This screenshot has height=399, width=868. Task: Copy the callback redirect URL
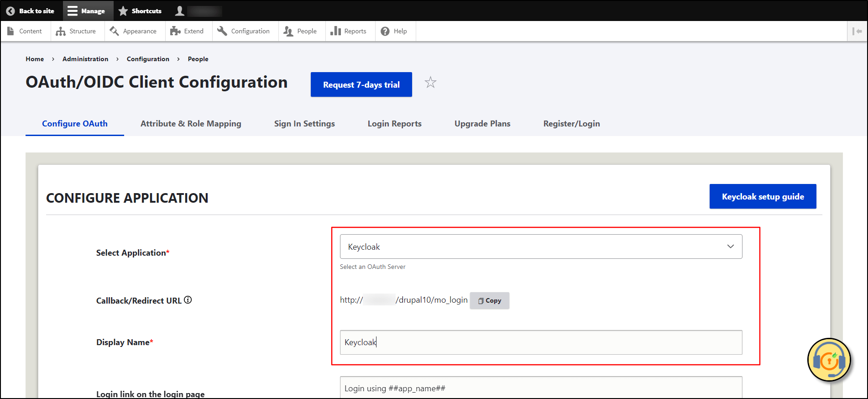[x=490, y=300]
